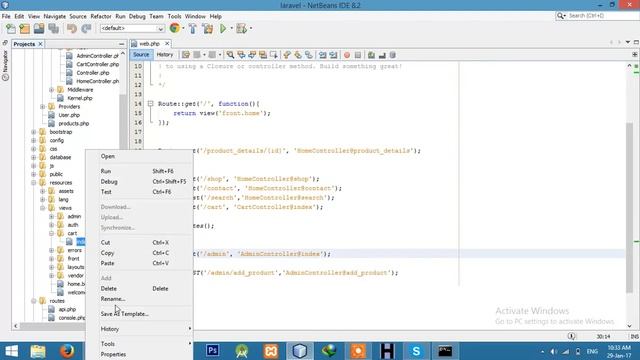Choose Delete in the context menu
The height and width of the screenshot is (360, 640).
coord(139,289)
